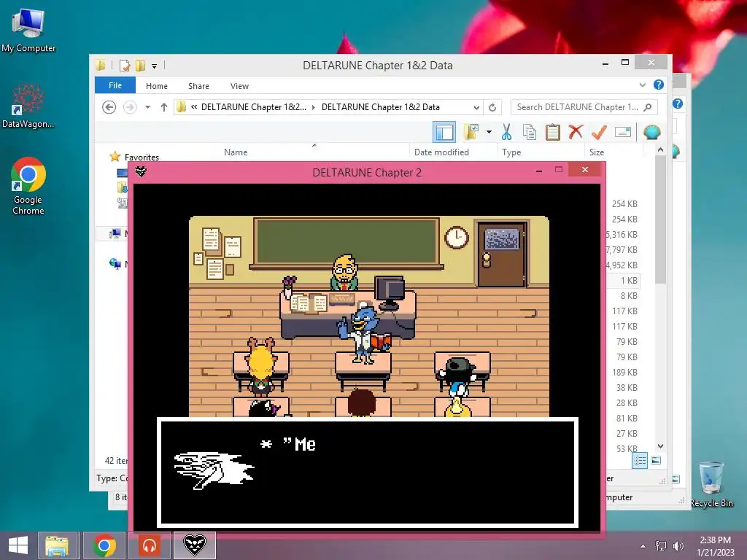Click the file list scrollbar down arrow

(x=660, y=446)
